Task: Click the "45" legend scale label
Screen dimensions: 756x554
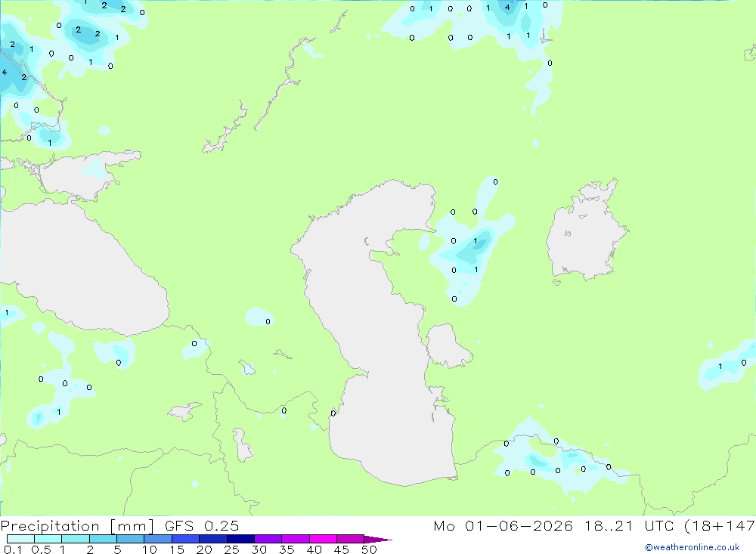Action: pyautogui.click(x=342, y=549)
